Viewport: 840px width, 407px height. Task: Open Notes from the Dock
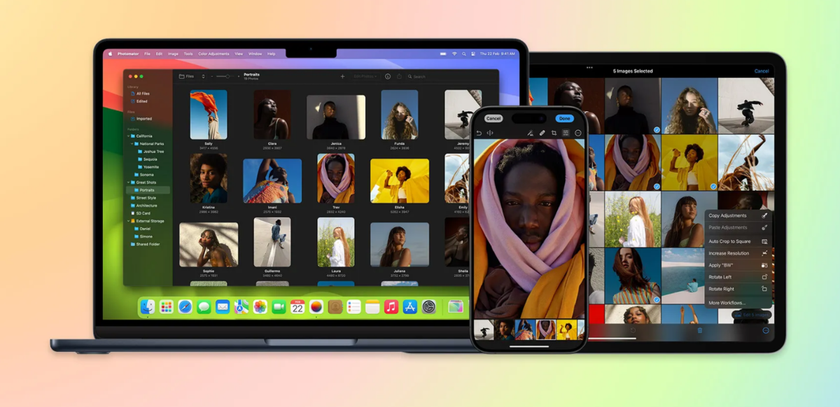372,307
